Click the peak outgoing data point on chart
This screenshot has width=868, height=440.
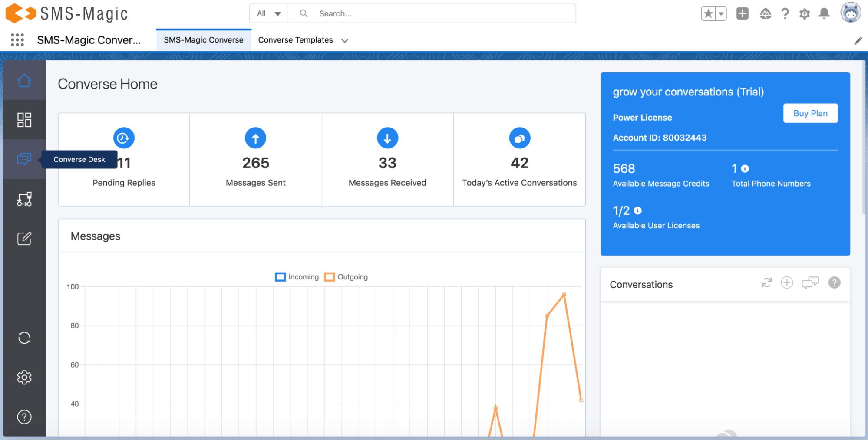[x=564, y=294]
